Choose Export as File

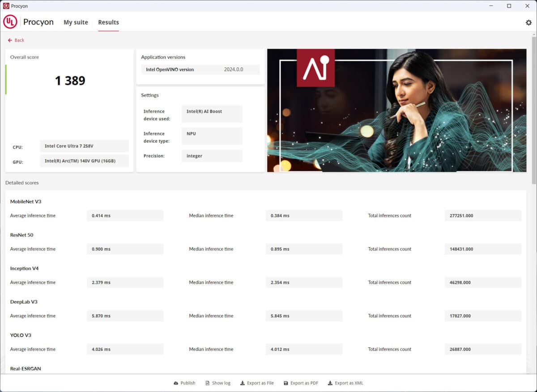tap(257, 383)
